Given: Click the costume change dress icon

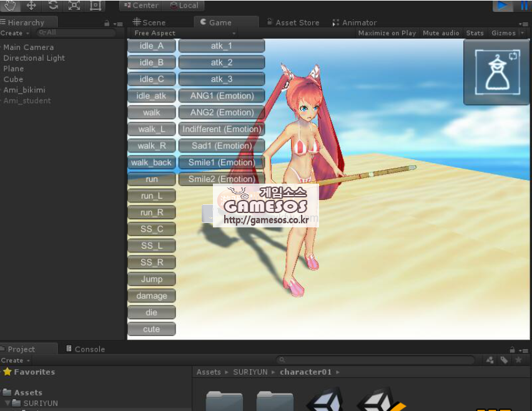Looking at the screenshot, I should coord(497,72).
